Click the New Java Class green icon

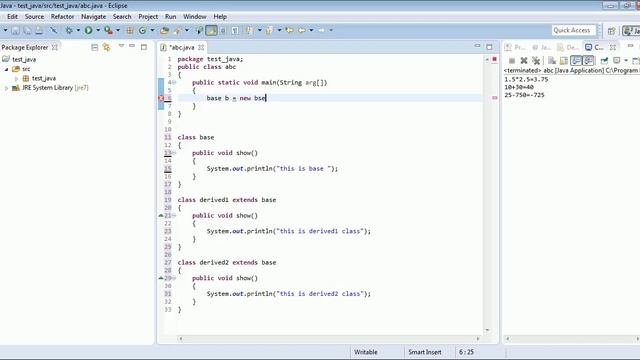[142, 31]
